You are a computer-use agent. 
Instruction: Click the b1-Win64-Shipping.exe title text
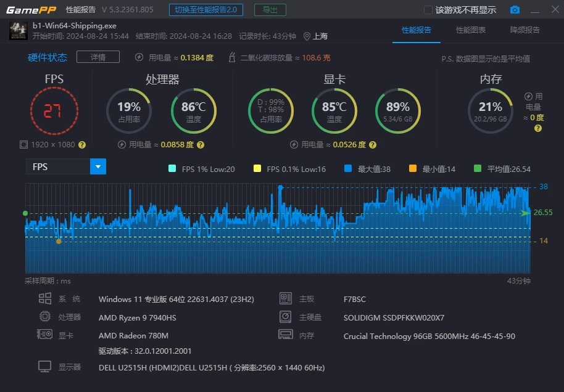tap(75, 26)
